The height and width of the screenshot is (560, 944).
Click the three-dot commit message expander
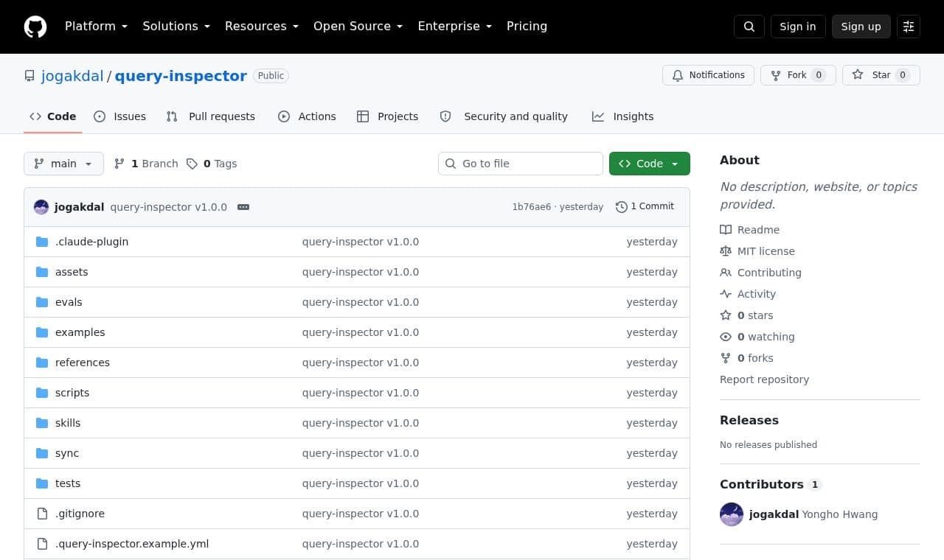[243, 207]
